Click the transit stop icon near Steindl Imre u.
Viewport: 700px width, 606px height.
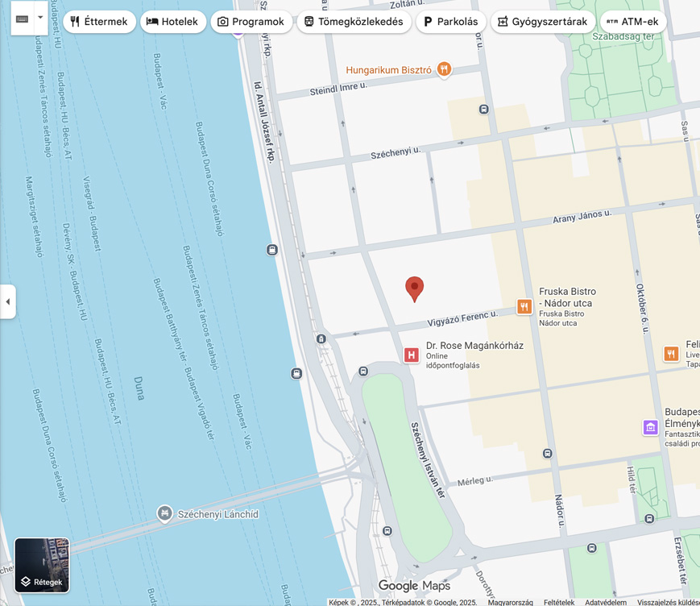tap(483, 110)
